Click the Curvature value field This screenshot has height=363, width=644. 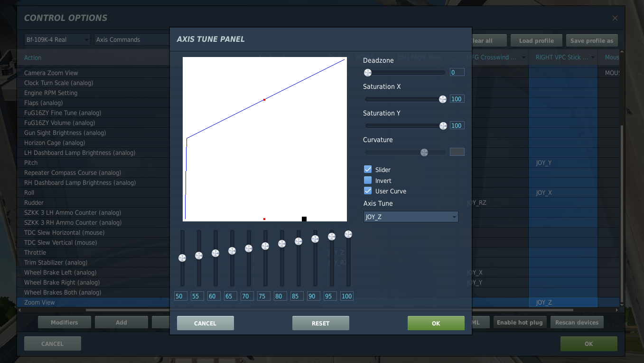pos(457,152)
